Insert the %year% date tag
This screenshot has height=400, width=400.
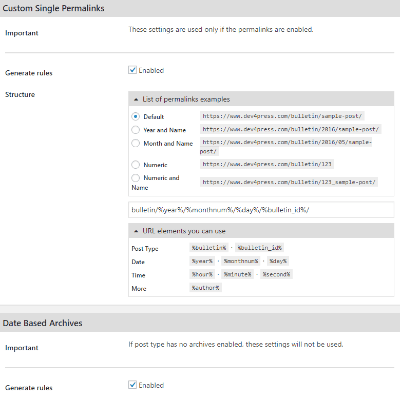[x=202, y=261]
